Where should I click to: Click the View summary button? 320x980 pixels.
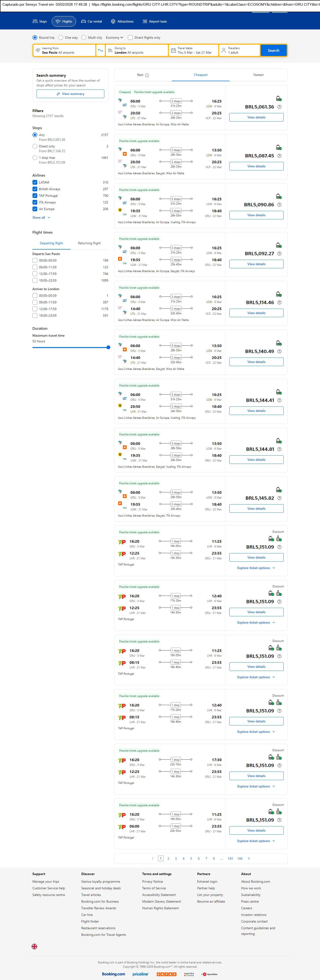70,94
